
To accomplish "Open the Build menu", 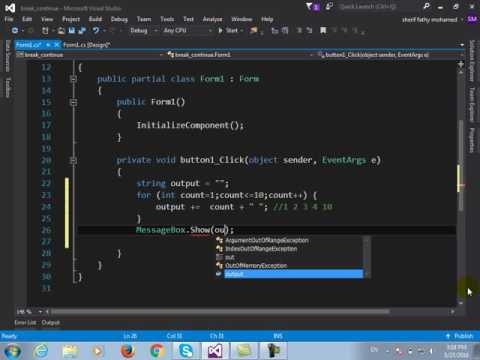I will (95, 19).
